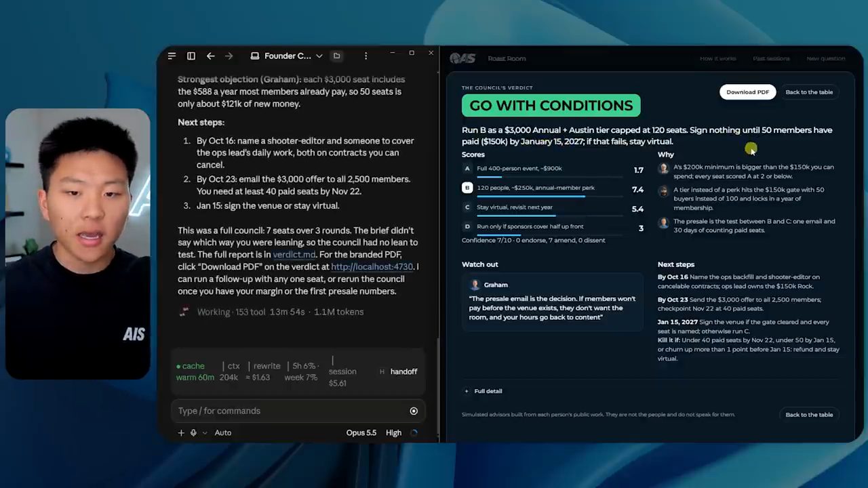Click the spinning progress indicator next to High
The height and width of the screenshot is (488, 868).
(x=414, y=432)
